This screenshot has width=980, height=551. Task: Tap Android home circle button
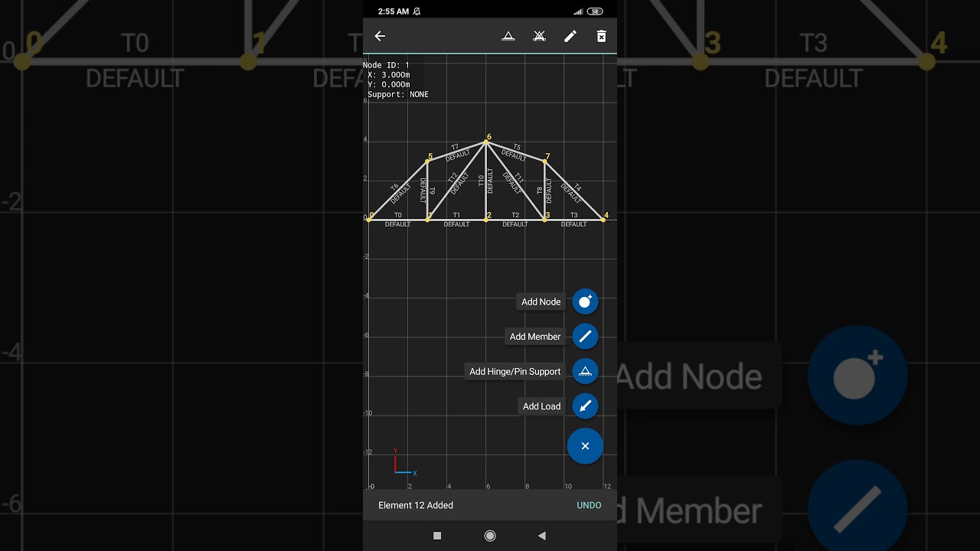point(490,536)
